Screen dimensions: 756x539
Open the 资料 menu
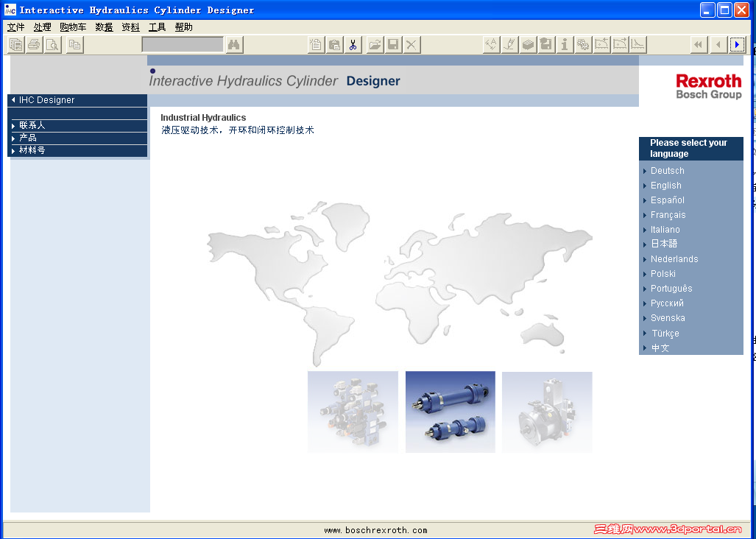[x=130, y=27]
